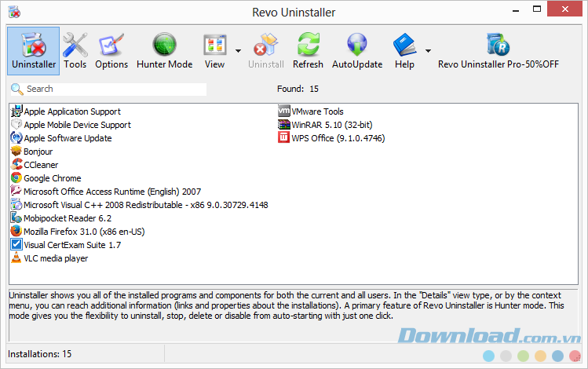Select the Microsoft Visual C++ 2008 icon
588x369 pixels.
point(16,205)
